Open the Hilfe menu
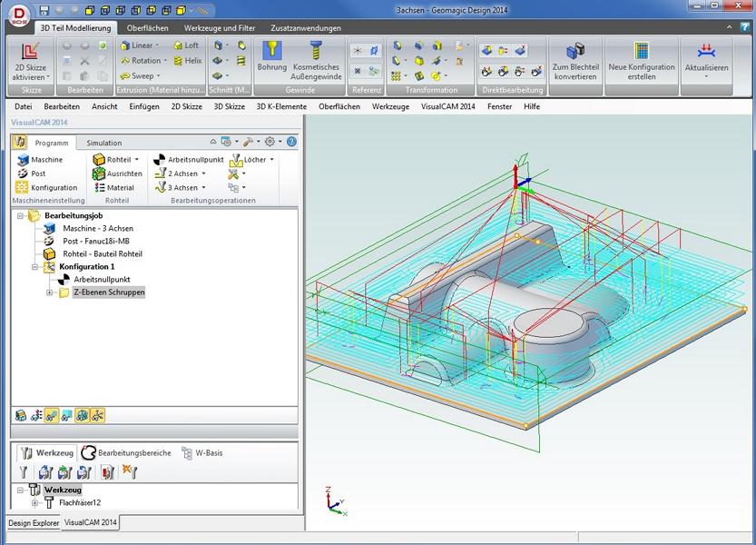The image size is (756, 545). [x=531, y=106]
